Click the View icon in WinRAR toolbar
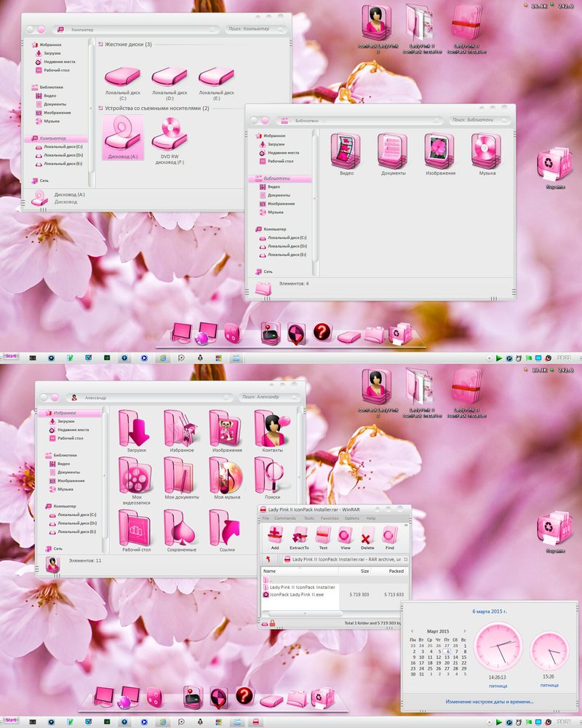582x728 pixels. [345, 537]
